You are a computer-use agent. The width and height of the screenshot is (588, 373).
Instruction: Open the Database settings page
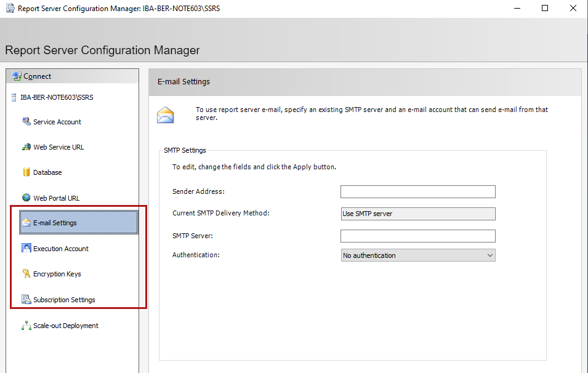click(47, 172)
